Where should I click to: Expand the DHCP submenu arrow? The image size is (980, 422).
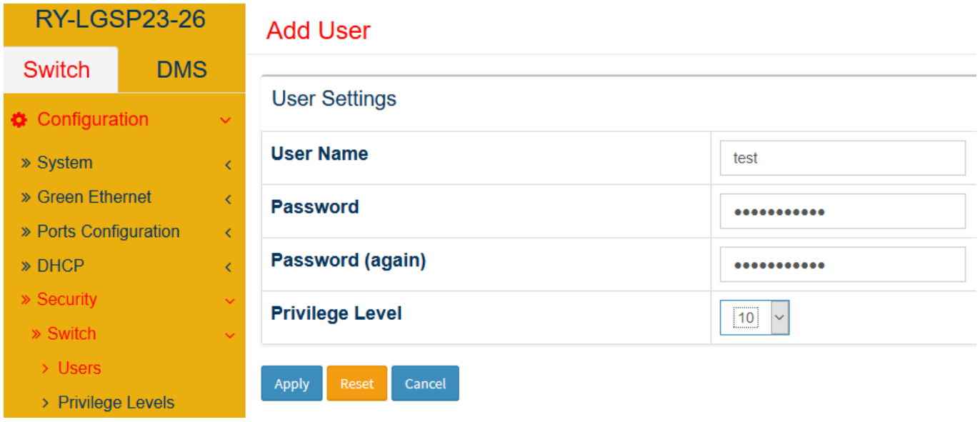[228, 268]
